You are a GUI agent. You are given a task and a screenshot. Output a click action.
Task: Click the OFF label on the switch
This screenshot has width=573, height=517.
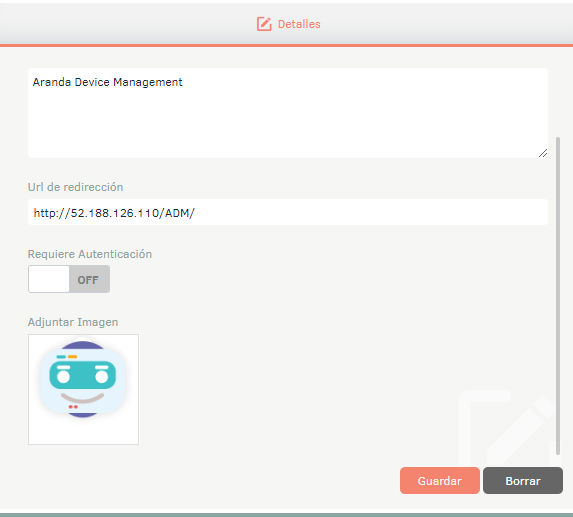point(88,280)
